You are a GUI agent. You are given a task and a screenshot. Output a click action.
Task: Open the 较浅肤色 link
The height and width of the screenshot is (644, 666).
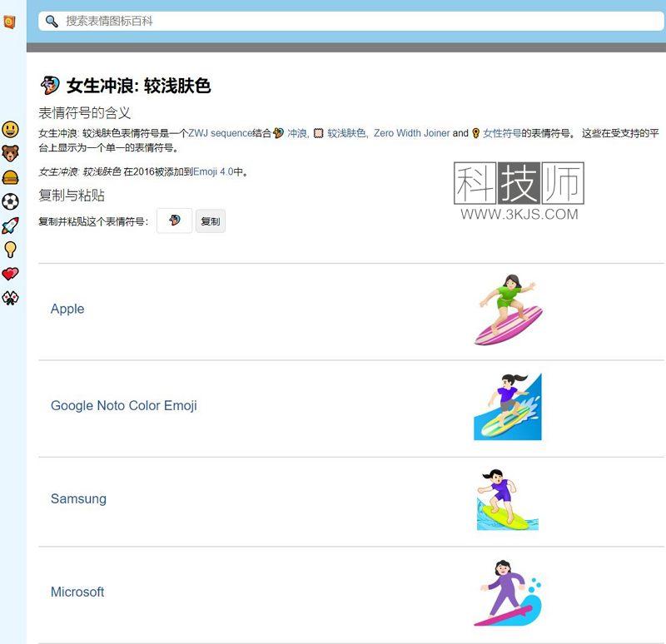click(x=346, y=133)
